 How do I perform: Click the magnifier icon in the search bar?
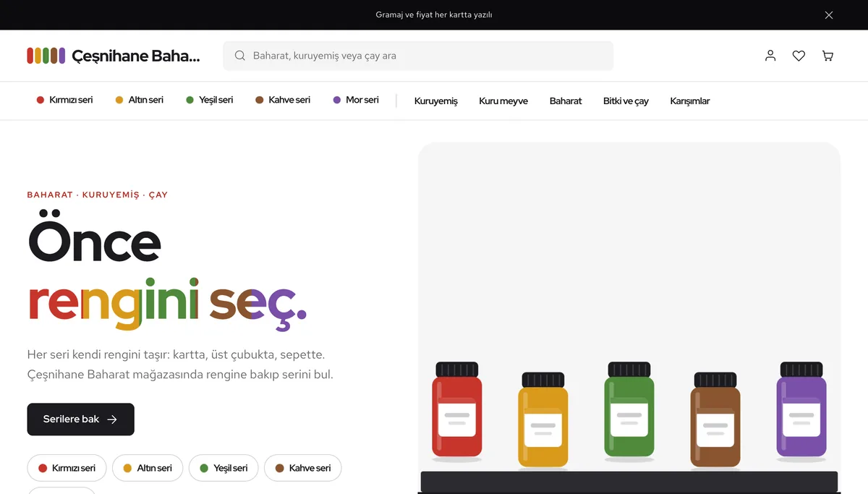pos(239,56)
